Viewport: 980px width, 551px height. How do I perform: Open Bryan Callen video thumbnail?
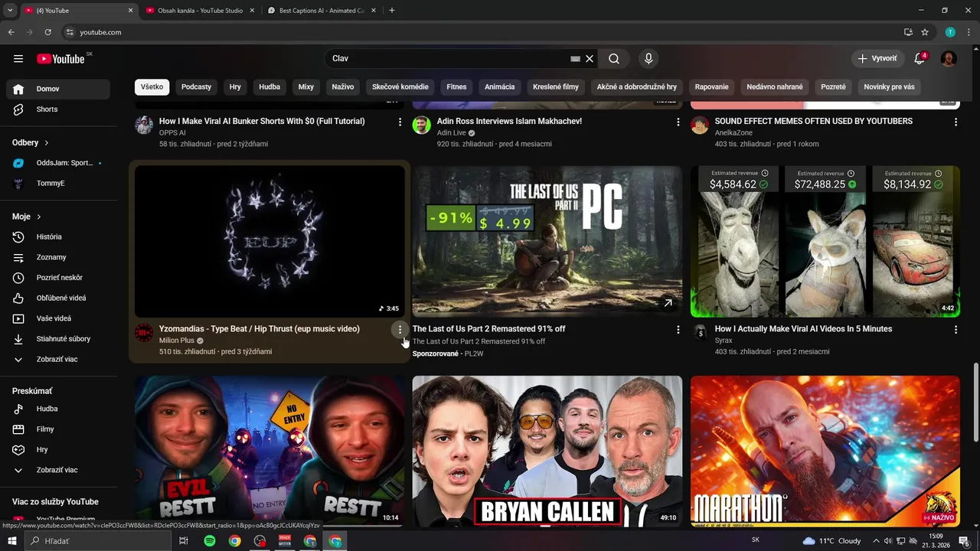click(547, 451)
